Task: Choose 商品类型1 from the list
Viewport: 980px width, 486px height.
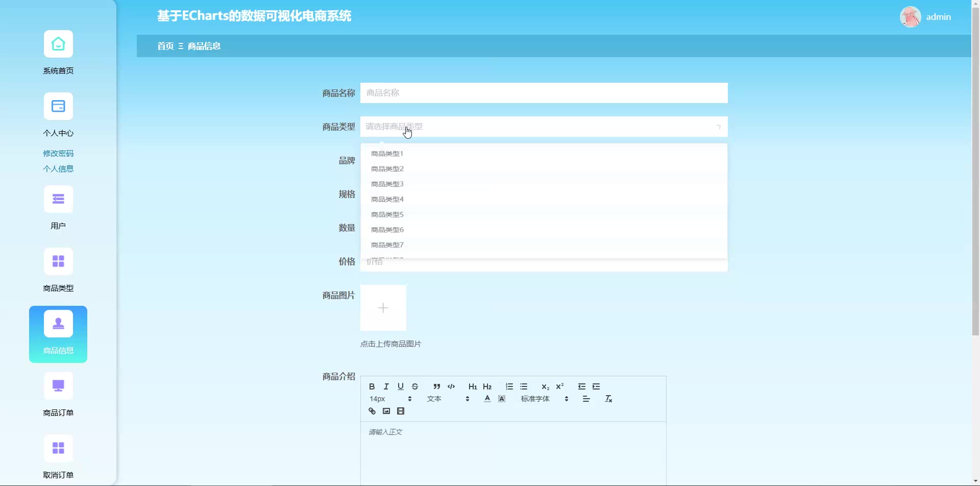Action: click(544, 154)
